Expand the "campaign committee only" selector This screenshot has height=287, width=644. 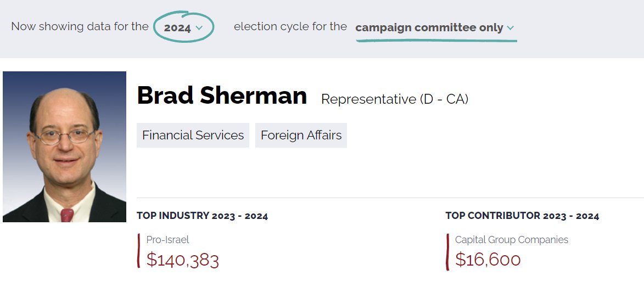click(429, 27)
